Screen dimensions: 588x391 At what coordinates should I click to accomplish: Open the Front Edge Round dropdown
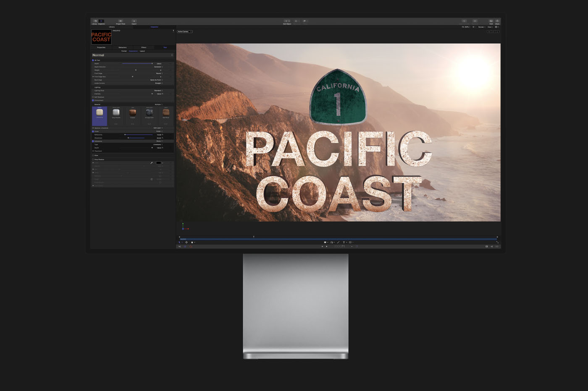tap(159, 73)
